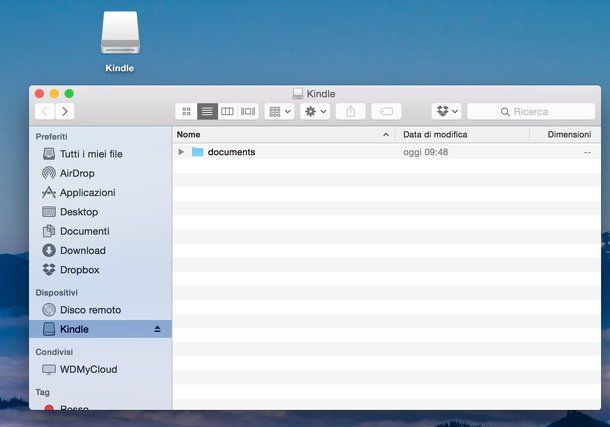Click the Dispositivi section header
Screen dimensions: 610x427
click(x=56, y=292)
